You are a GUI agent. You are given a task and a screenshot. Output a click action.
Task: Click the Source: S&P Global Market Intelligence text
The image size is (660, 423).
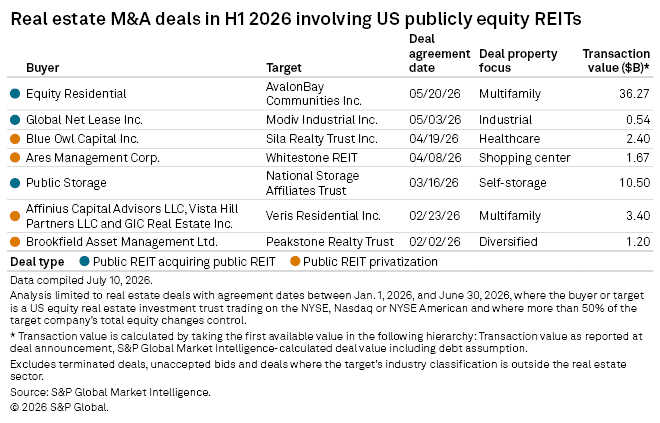[110, 392]
